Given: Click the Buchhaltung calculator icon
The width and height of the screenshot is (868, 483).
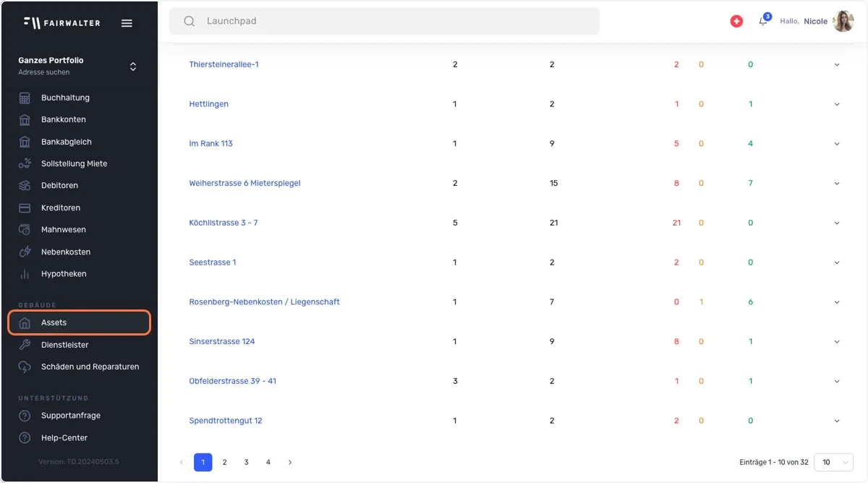Looking at the screenshot, I should coord(25,98).
